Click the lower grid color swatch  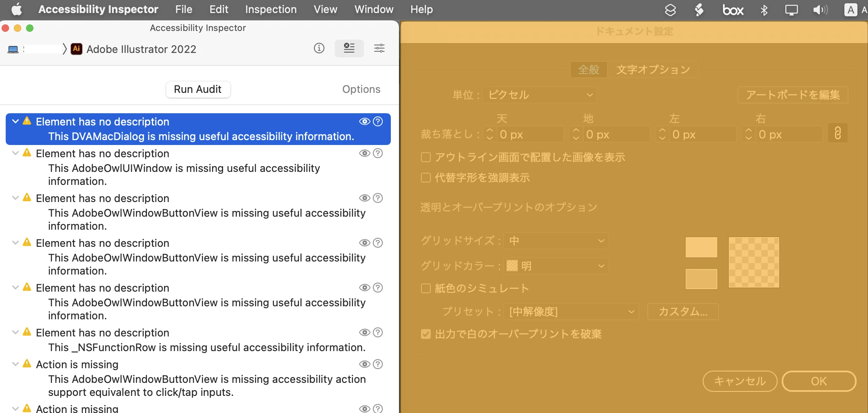(701, 279)
